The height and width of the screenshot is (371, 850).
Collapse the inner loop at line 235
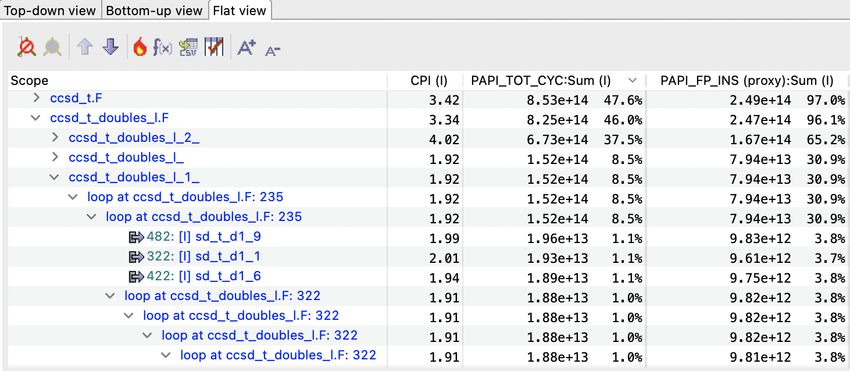92,217
